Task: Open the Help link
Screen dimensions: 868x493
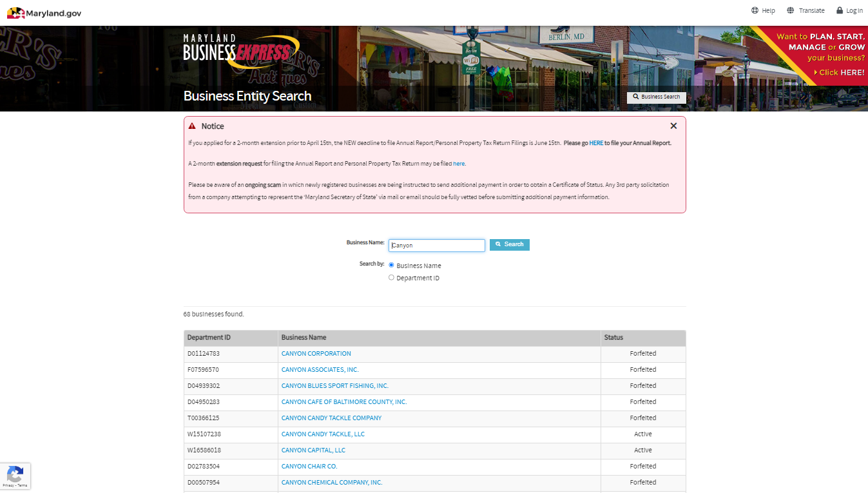Action: [768, 10]
